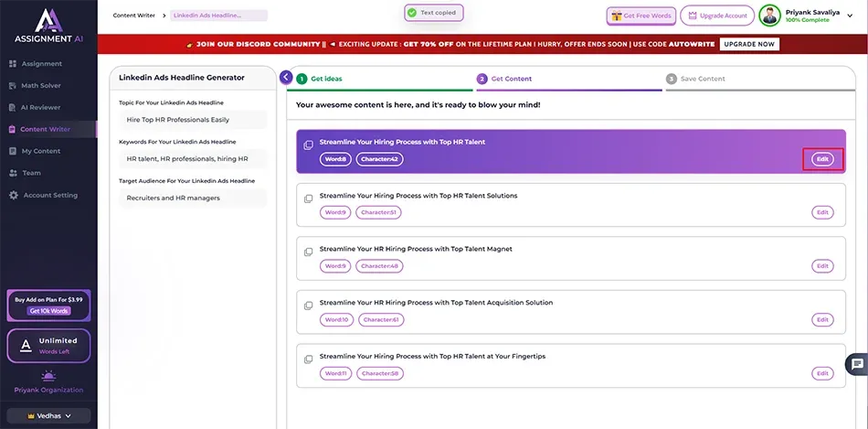This screenshot has width=868, height=429.
Task: Click the topic input field for the headline
Action: (193, 120)
